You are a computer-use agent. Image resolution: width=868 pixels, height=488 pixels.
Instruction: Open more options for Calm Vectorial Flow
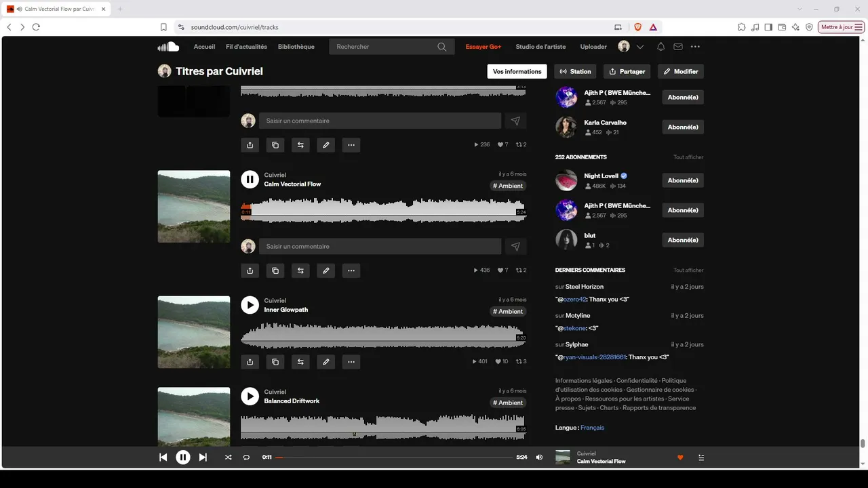click(351, 270)
